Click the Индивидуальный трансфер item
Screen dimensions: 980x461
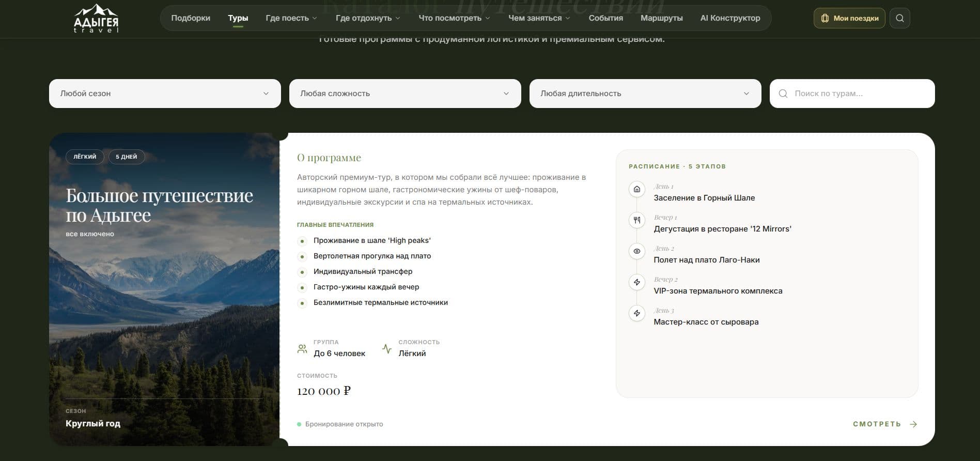tap(363, 271)
